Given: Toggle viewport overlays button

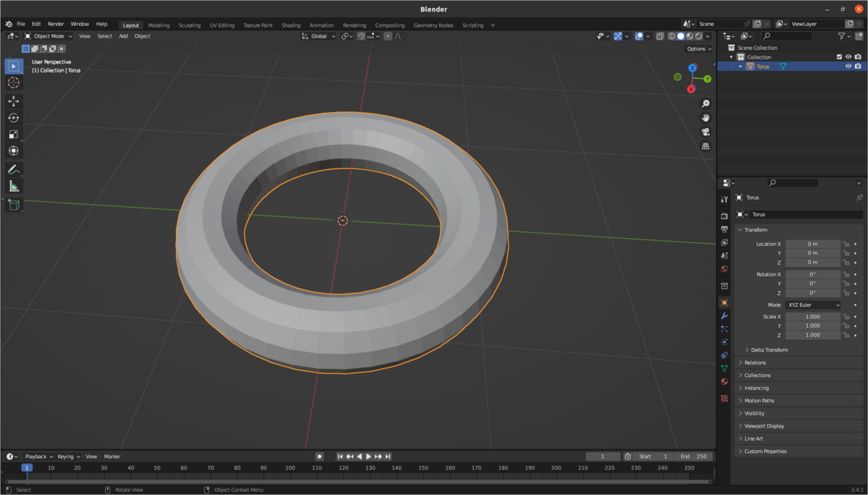Looking at the screenshot, I should pos(639,36).
